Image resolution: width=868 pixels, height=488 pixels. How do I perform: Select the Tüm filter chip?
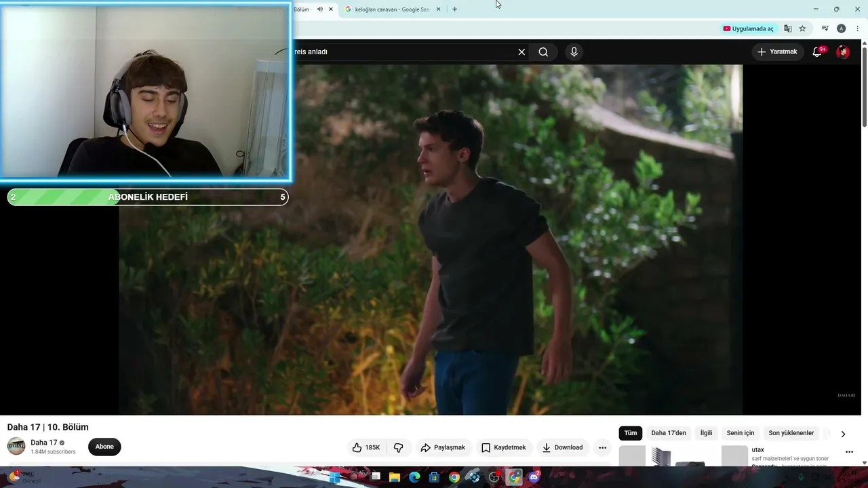(631, 433)
